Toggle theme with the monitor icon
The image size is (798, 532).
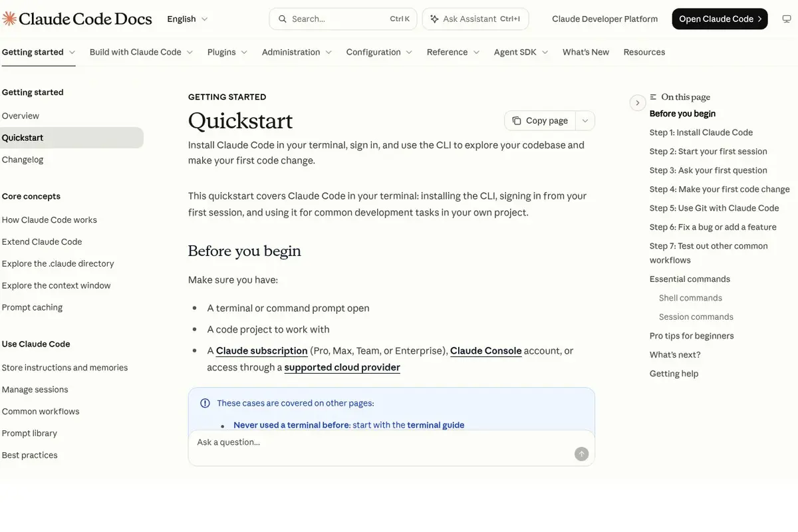pyautogui.click(x=787, y=19)
